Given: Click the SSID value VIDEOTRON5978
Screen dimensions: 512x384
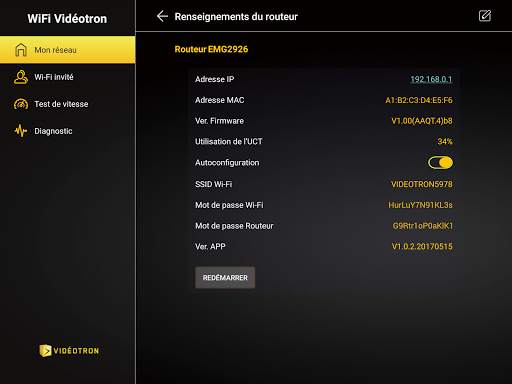Looking at the screenshot, I should pyautogui.click(x=422, y=184).
